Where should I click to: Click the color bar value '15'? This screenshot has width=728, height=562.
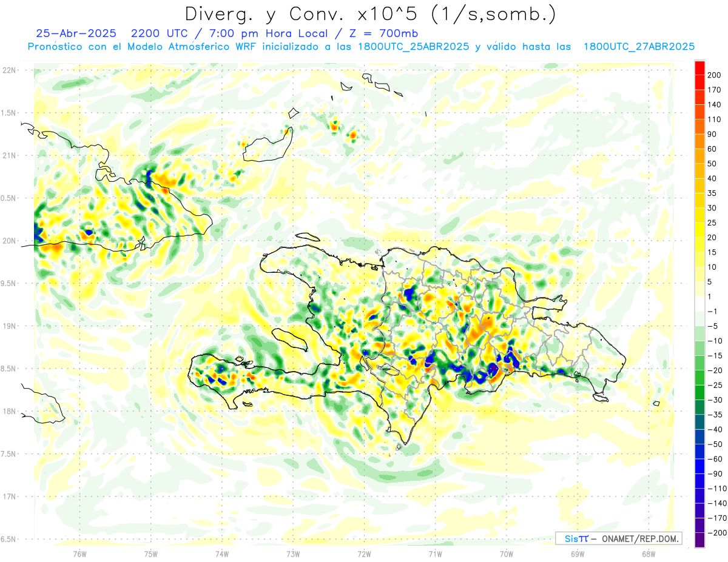point(713,252)
